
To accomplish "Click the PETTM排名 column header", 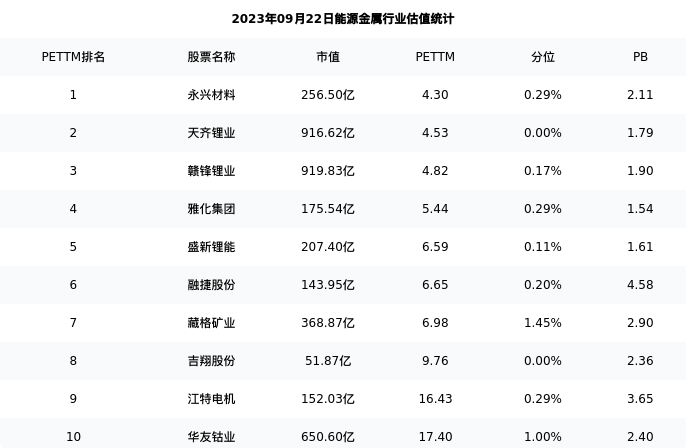I will pos(73,57).
